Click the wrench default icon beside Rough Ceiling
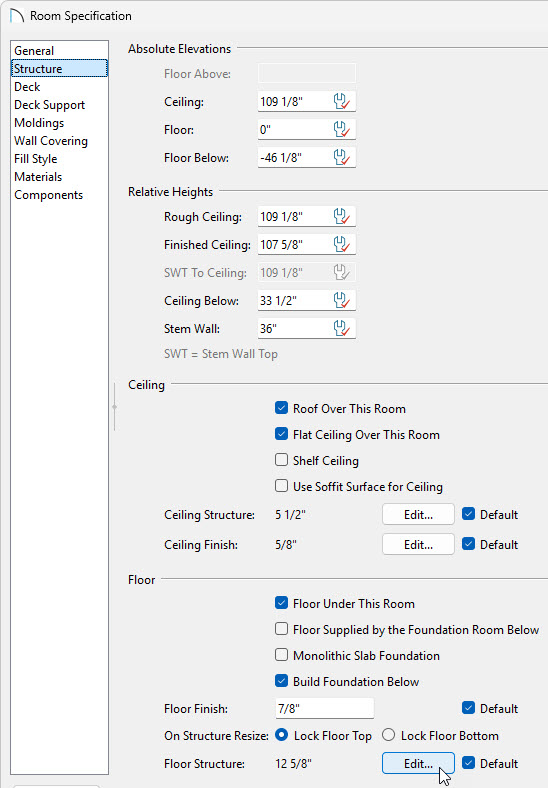Image resolution: width=548 pixels, height=788 pixels. pyautogui.click(x=342, y=217)
